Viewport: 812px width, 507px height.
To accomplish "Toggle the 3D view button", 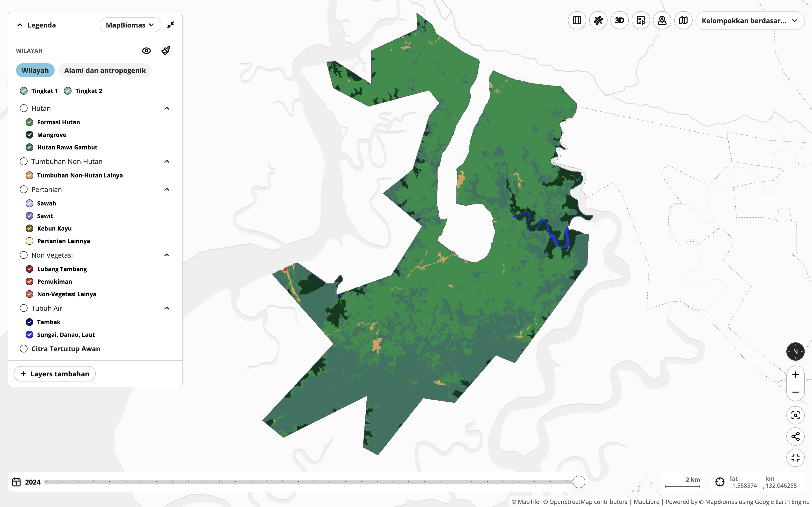I will point(619,21).
